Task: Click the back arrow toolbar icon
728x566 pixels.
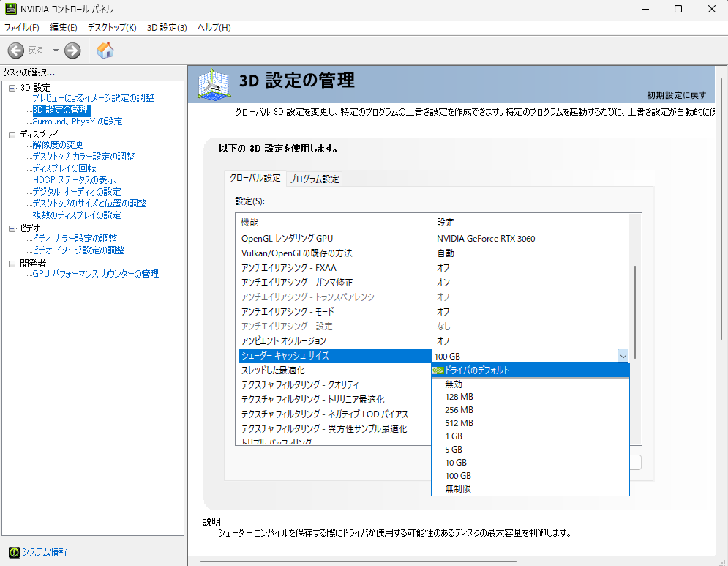Action: pos(16,51)
